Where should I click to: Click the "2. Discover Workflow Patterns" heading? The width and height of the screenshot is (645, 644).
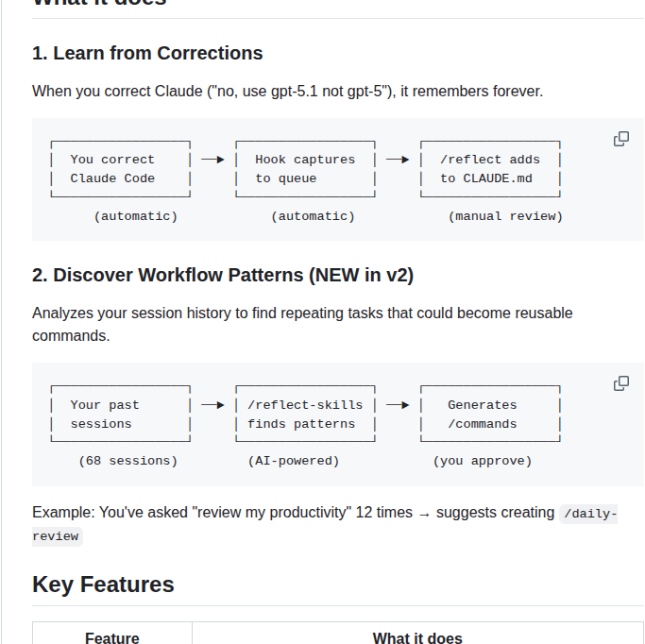223,275
